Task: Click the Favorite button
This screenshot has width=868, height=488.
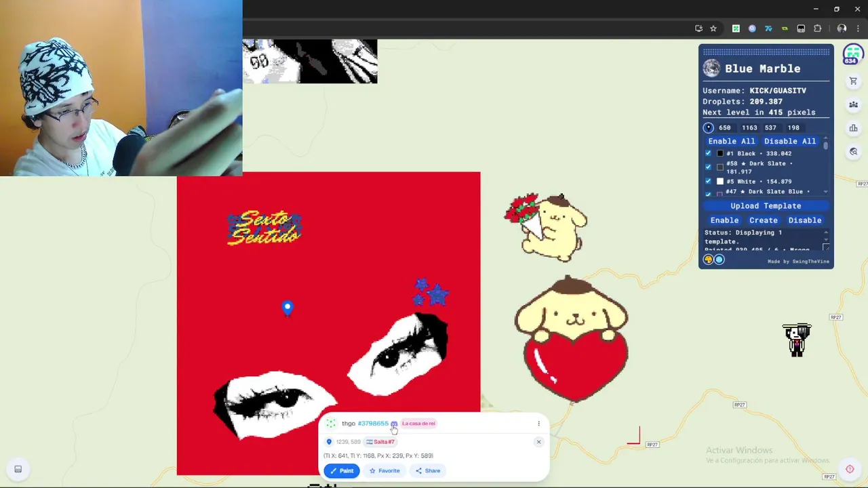Action: 384,470
